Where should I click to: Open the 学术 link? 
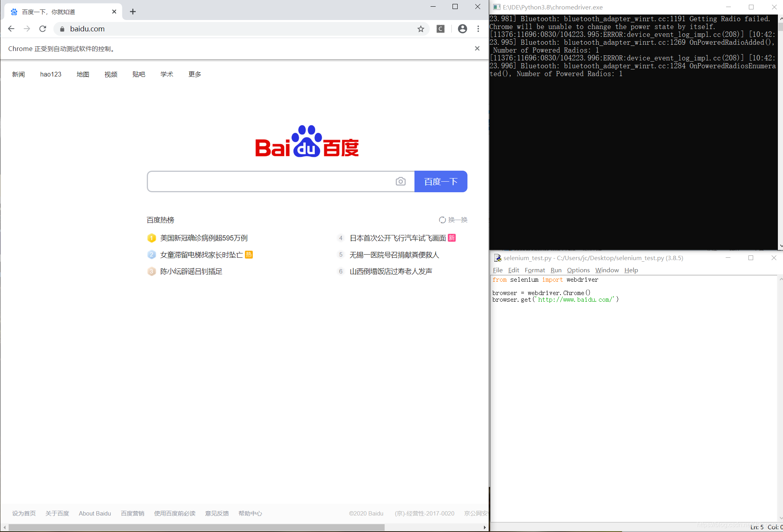[167, 74]
